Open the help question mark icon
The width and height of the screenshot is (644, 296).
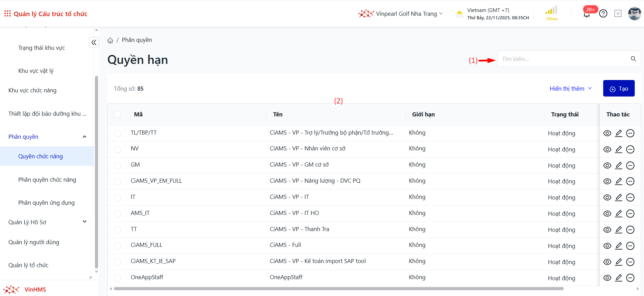coord(603,14)
